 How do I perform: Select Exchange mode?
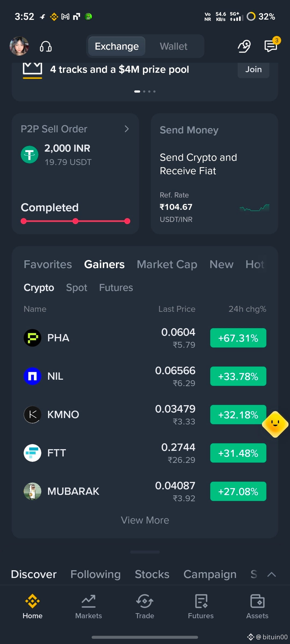[x=117, y=46]
